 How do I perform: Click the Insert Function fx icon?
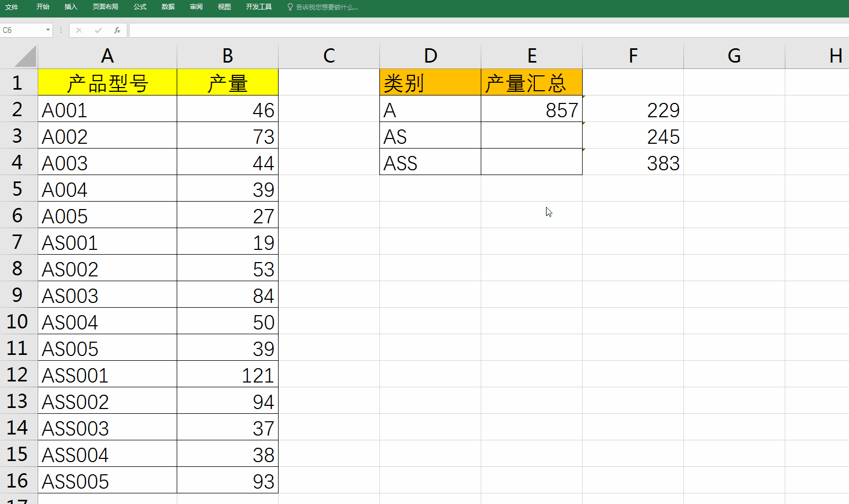click(117, 30)
